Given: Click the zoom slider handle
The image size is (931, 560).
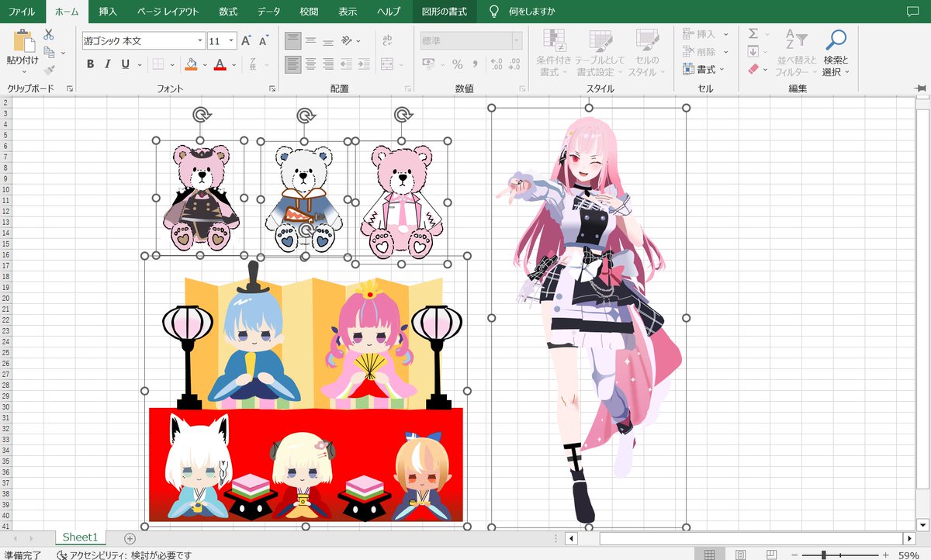Looking at the screenshot, I should tap(823, 555).
